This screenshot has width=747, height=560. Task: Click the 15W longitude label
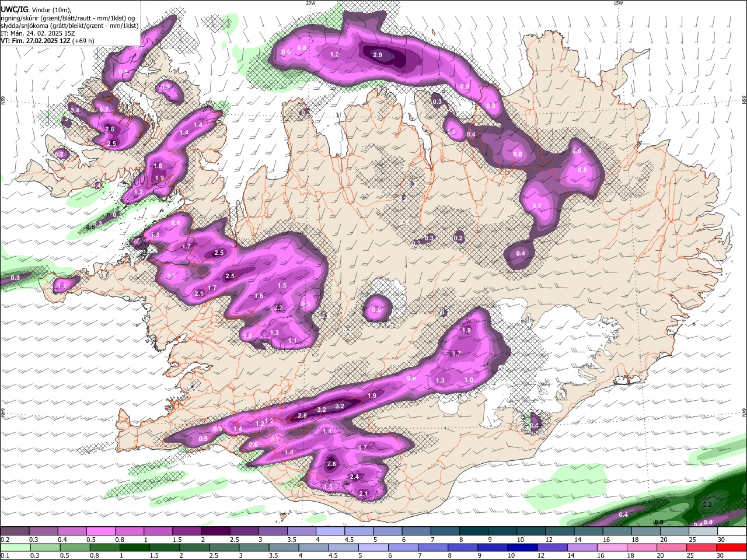[x=618, y=3]
